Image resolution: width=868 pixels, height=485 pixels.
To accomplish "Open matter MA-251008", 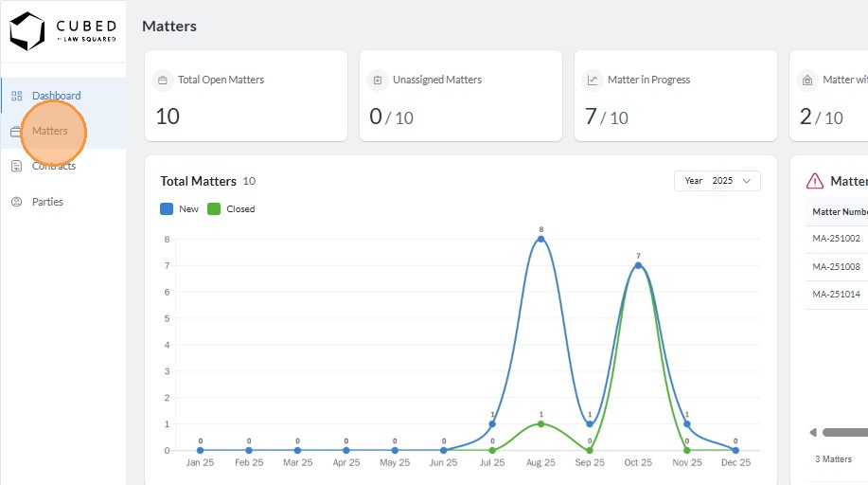I will point(836,267).
